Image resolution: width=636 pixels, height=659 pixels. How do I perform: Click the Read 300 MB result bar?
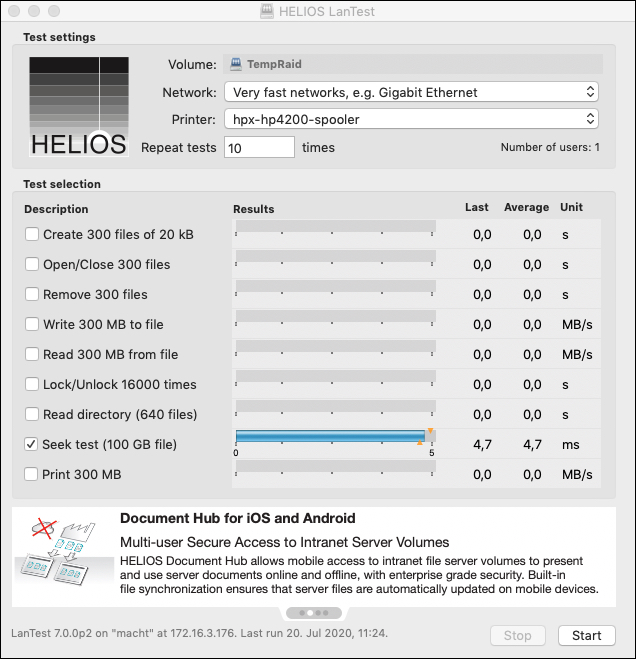335,346
